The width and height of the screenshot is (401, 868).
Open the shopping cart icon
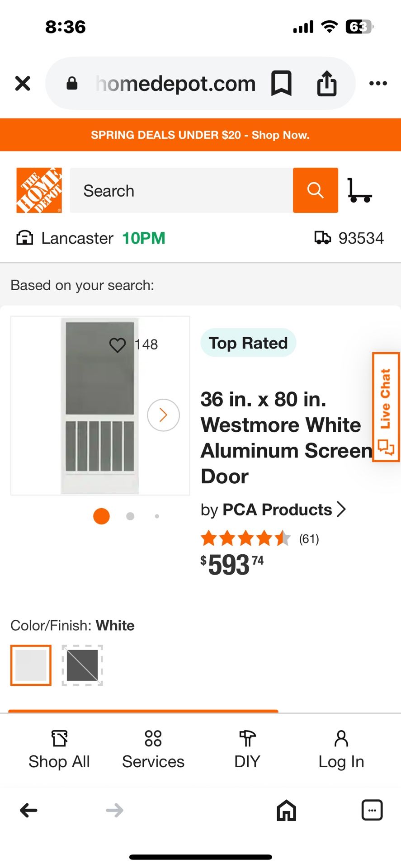(359, 190)
